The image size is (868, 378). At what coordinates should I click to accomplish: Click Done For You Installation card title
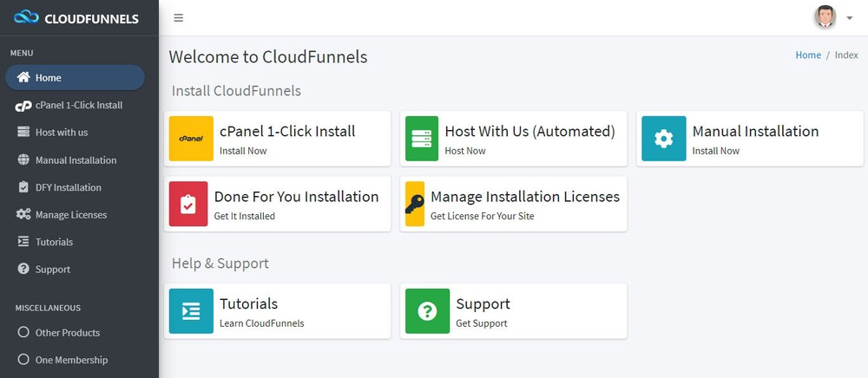pos(296,196)
